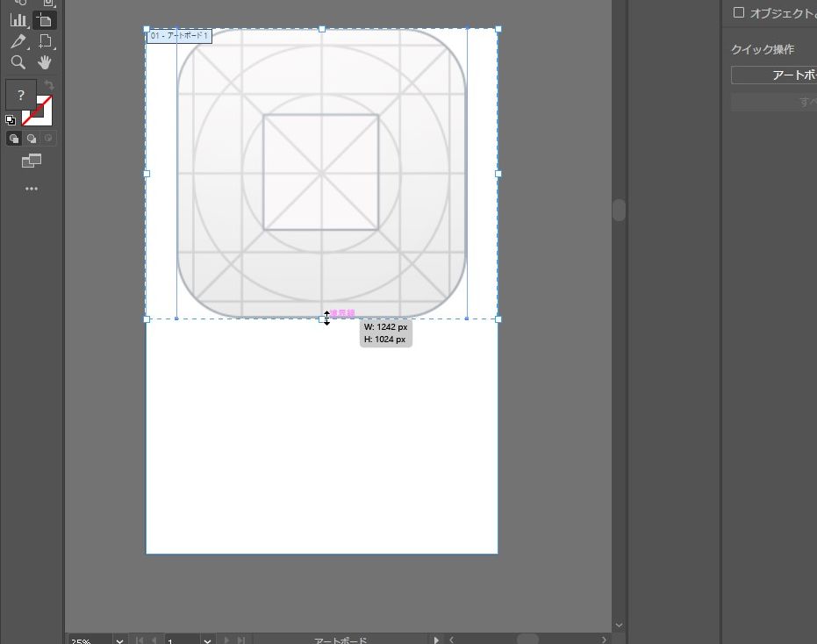This screenshot has height=644, width=817.
Task: Click the vertical scrollbar thumb
Action: tap(619, 210)
